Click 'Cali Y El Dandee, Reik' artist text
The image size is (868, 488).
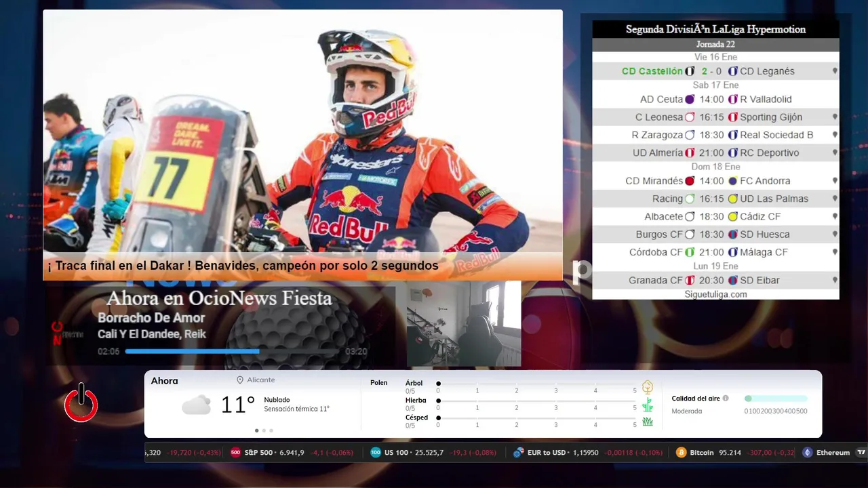152,334
